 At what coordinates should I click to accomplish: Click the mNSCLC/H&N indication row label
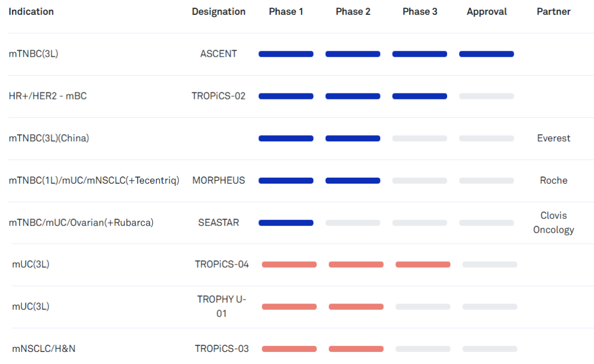point(44,349)
